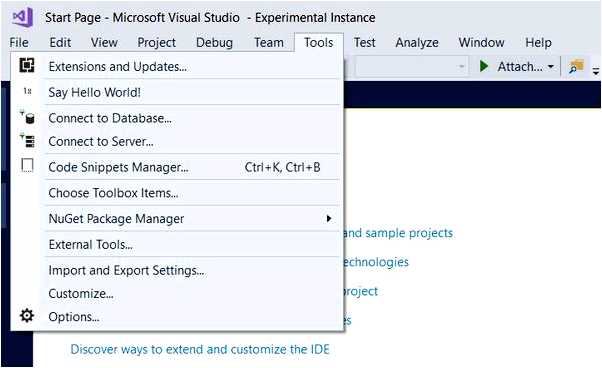Expand the NuGet Package Manager submenu arrow
The width and height of the screenshot is (602, 368).
click(x=329, y=218)
